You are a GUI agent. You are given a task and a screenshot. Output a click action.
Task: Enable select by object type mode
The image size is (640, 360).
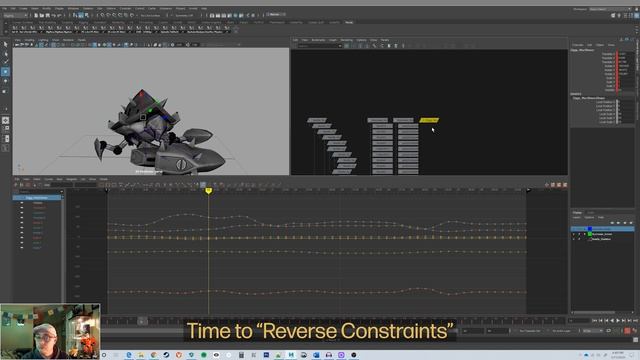click(81, 16)
